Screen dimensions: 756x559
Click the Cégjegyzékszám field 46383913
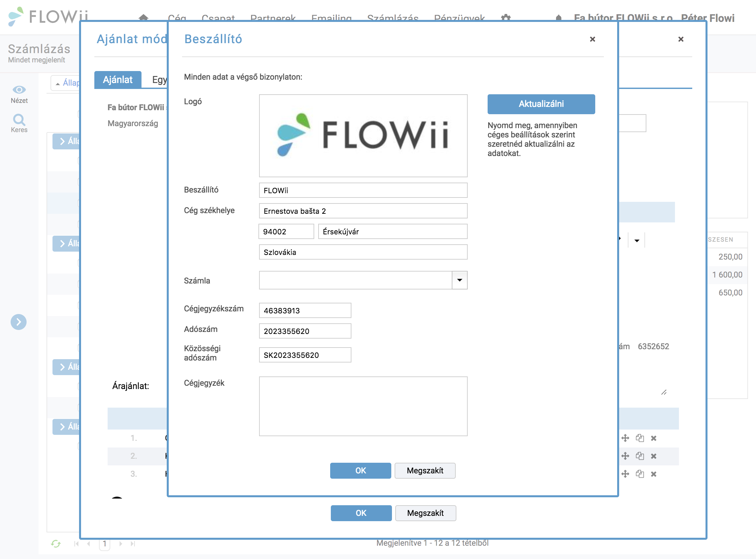tap(305, 310)
